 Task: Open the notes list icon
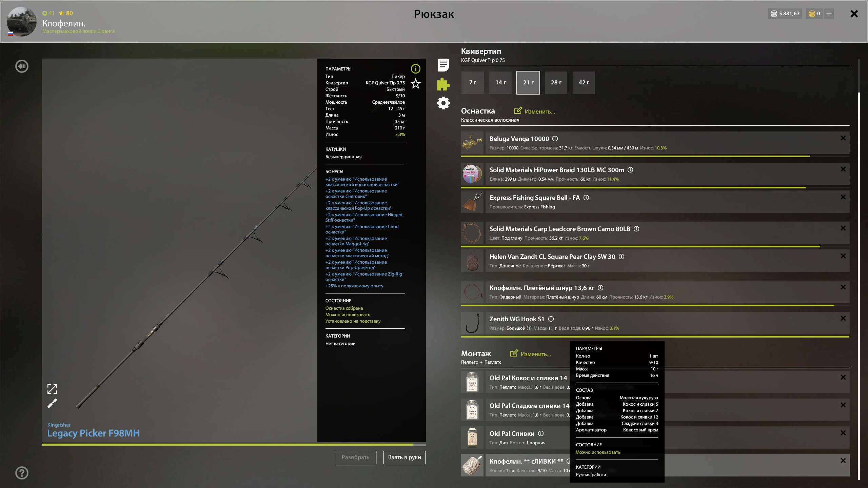443,65
